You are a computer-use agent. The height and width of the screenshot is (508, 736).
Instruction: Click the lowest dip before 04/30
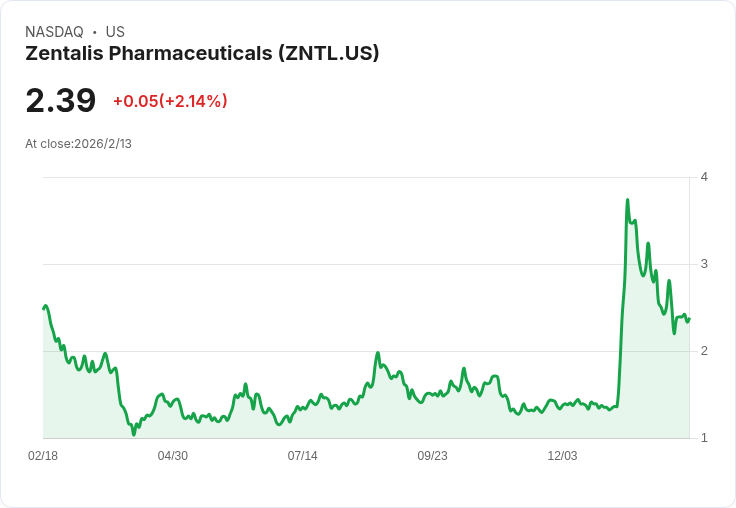coord(134,434)
